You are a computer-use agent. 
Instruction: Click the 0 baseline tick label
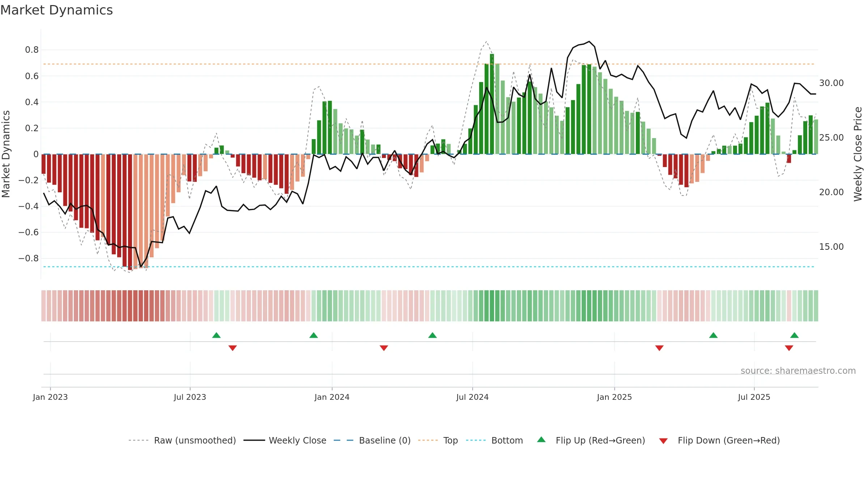click(36, 154)
